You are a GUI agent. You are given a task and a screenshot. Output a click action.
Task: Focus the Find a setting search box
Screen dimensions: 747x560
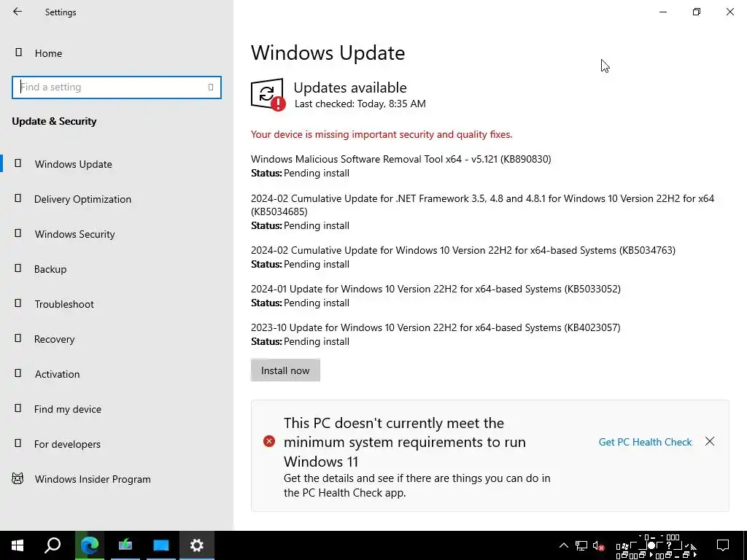coord(117,87)
